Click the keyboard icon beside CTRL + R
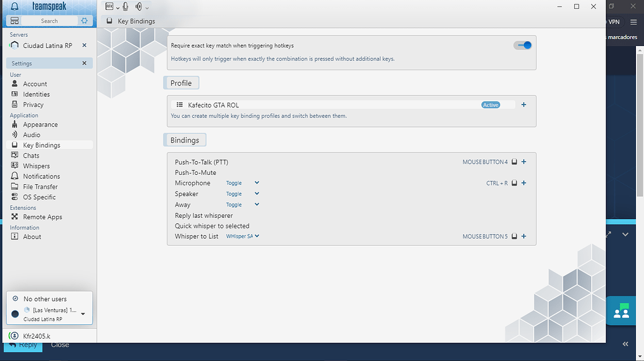 click(x=514, y=182)
